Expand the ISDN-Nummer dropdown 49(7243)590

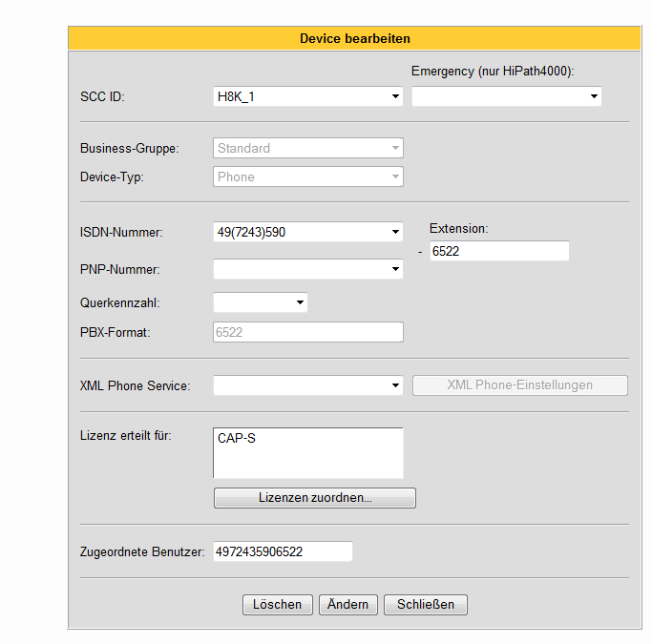click(308, 232)
